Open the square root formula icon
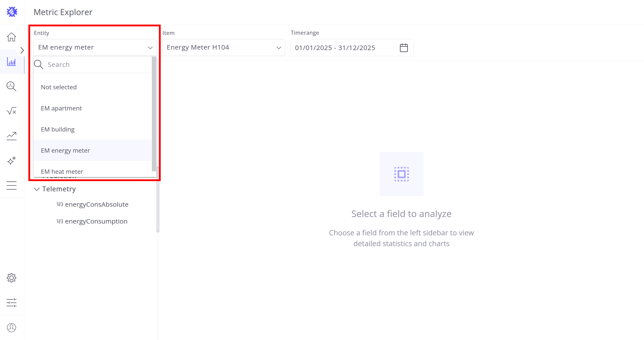The image size is (644, 340). (12, 111)
